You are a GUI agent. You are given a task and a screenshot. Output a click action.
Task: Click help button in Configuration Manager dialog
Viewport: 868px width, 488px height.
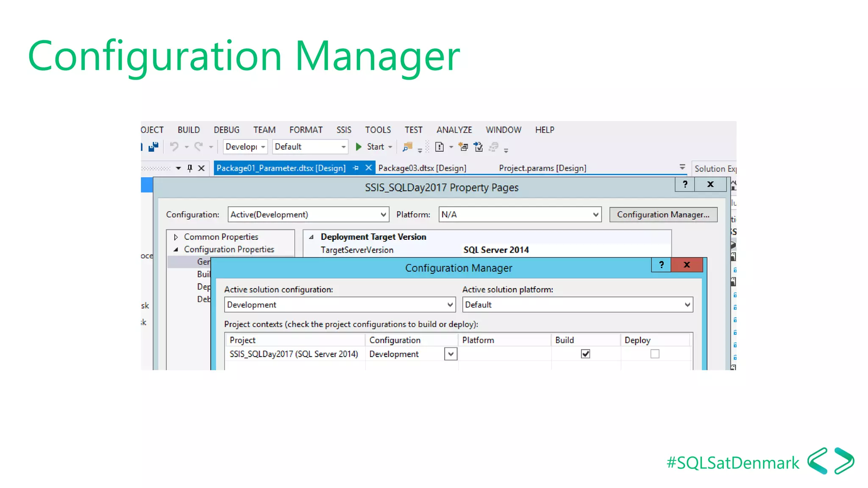click(x=661, y=265)
